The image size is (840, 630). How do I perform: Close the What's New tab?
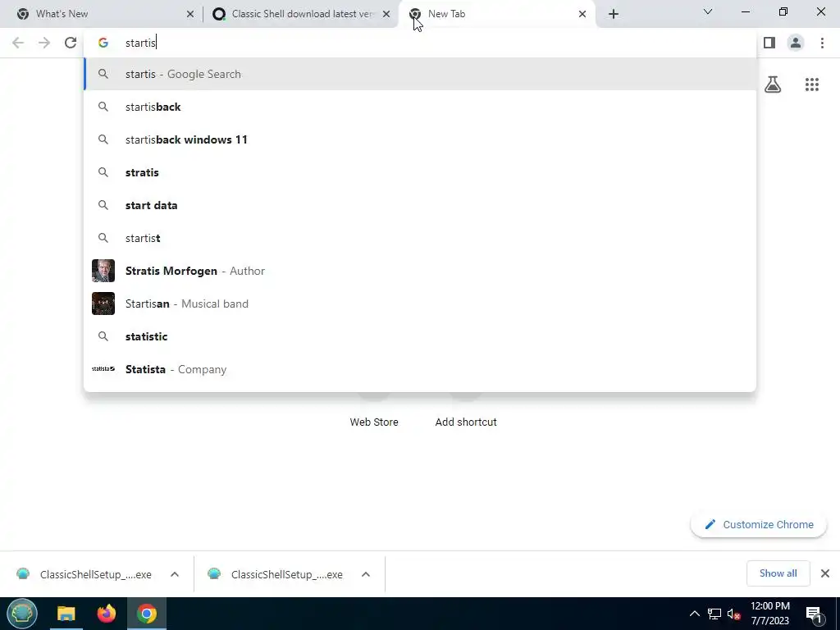point(190,14)
